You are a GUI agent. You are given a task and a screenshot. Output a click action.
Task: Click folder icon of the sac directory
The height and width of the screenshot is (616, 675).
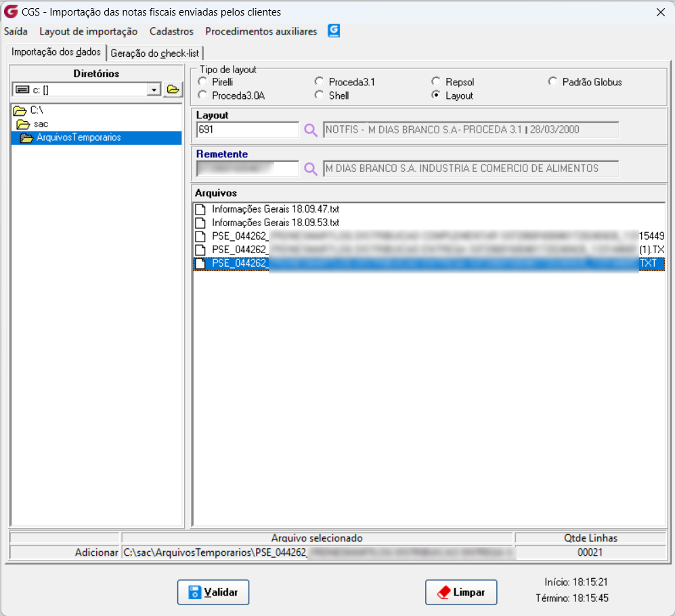click(23, 125)
